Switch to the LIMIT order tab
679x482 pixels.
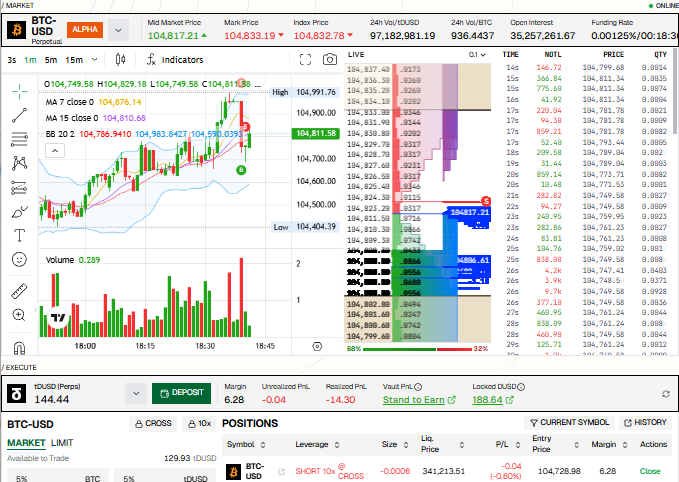coord(62,443)
